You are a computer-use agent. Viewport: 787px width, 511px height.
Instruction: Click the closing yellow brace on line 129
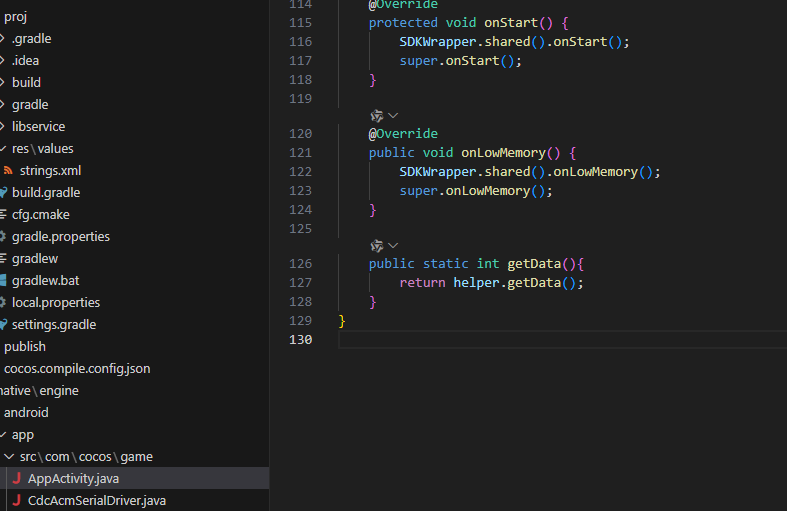coord(342,321)
